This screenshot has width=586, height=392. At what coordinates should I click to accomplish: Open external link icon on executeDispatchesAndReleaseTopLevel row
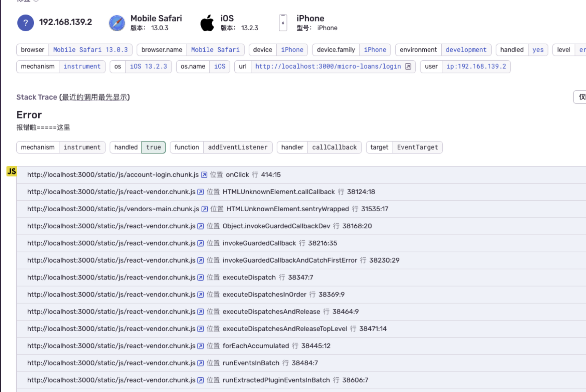(201, 329)
